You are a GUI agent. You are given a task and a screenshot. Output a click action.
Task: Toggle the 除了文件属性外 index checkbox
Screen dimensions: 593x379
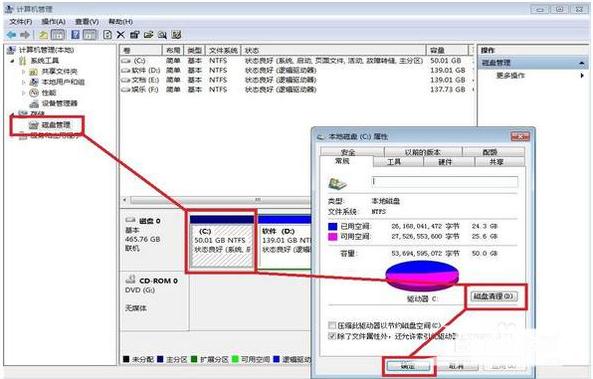click(332, 336)
